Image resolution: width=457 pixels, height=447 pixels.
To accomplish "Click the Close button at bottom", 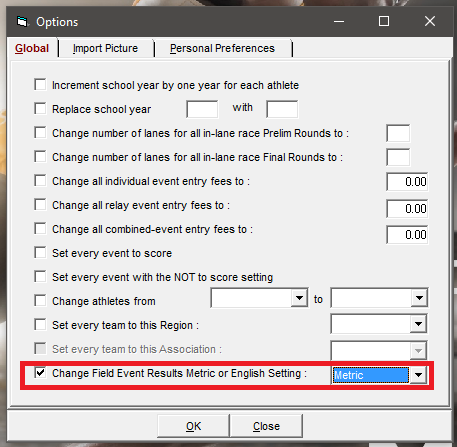I will pyautogui.click(x=266, y=426).
